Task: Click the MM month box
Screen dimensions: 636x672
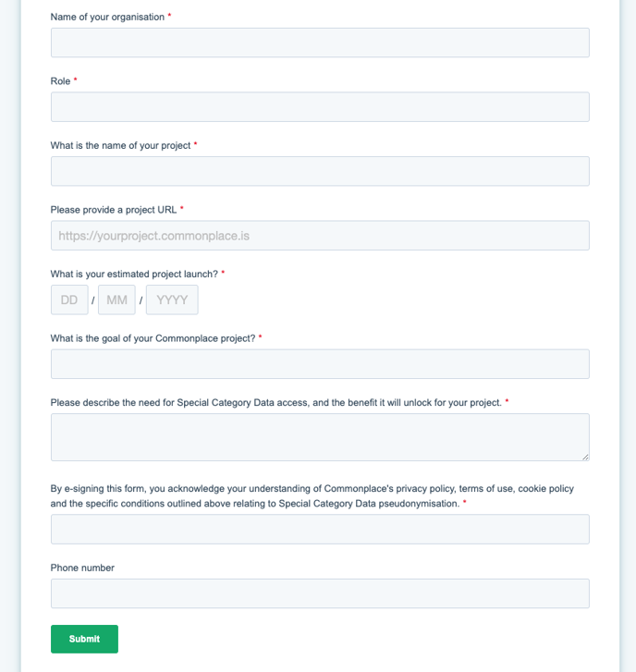Action: point(116,300)
